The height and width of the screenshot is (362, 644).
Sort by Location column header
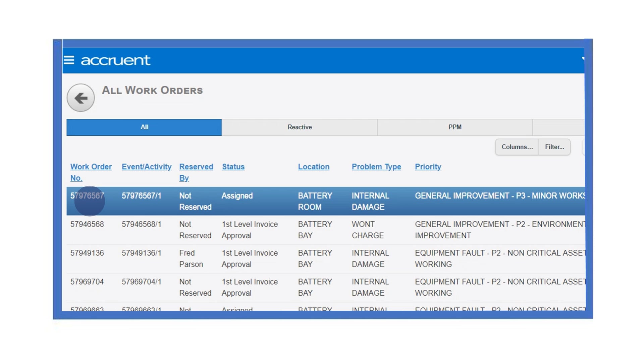pyautogui.click(x=314, y=167)
